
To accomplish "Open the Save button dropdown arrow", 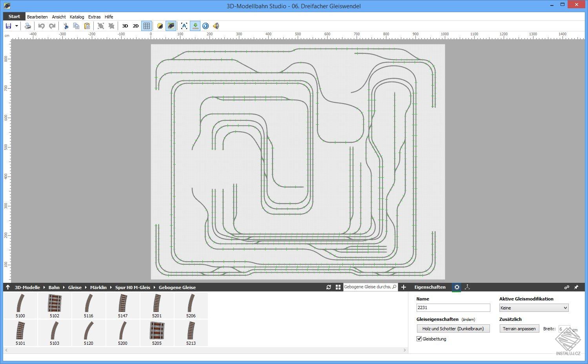I will pyautogui.click(x=16, y=26).
